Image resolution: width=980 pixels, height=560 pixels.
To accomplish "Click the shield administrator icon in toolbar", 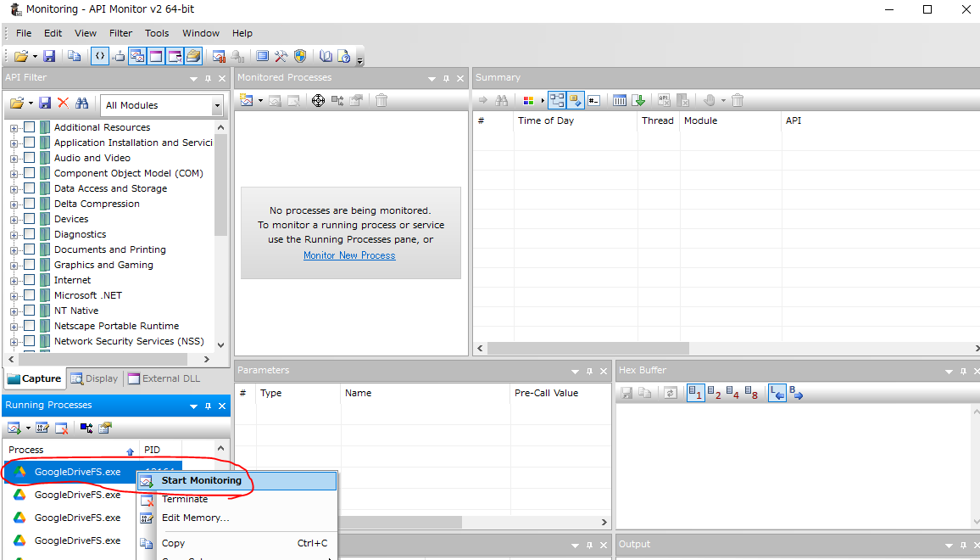I will point(300,56).
